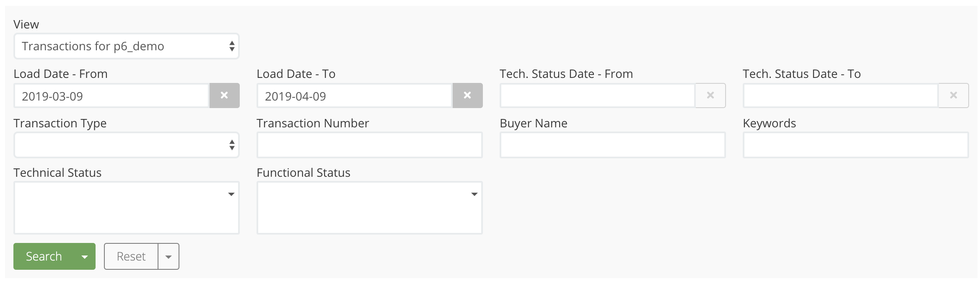
Task: Clear Tech. Status Date - From field
Action: click(710, 96)
